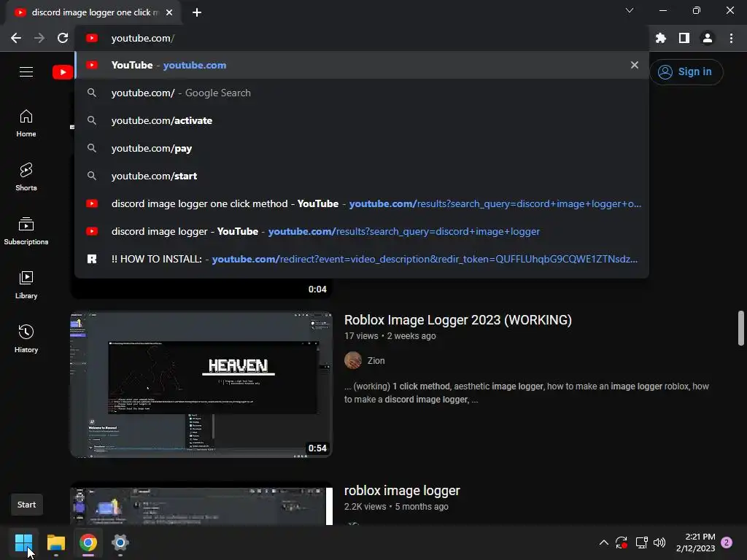Select 'discord image logger - YouTube' history suggestion
The image size is (747, 560).
tap(362, 231)
